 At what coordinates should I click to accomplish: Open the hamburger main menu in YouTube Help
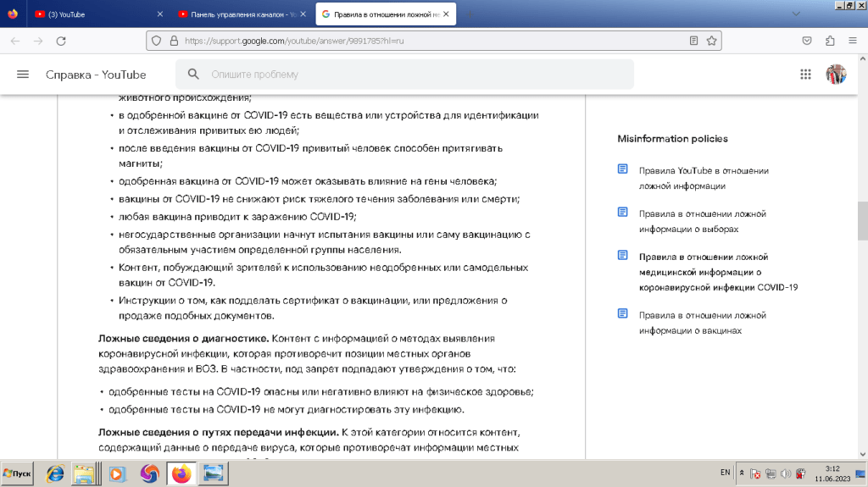tap(23, 75)
